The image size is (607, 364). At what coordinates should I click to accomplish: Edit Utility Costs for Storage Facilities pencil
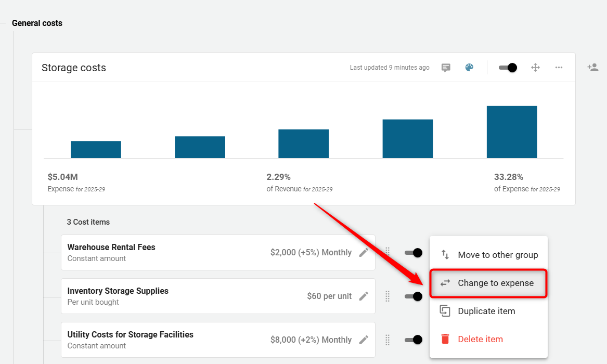pos(364,340)
